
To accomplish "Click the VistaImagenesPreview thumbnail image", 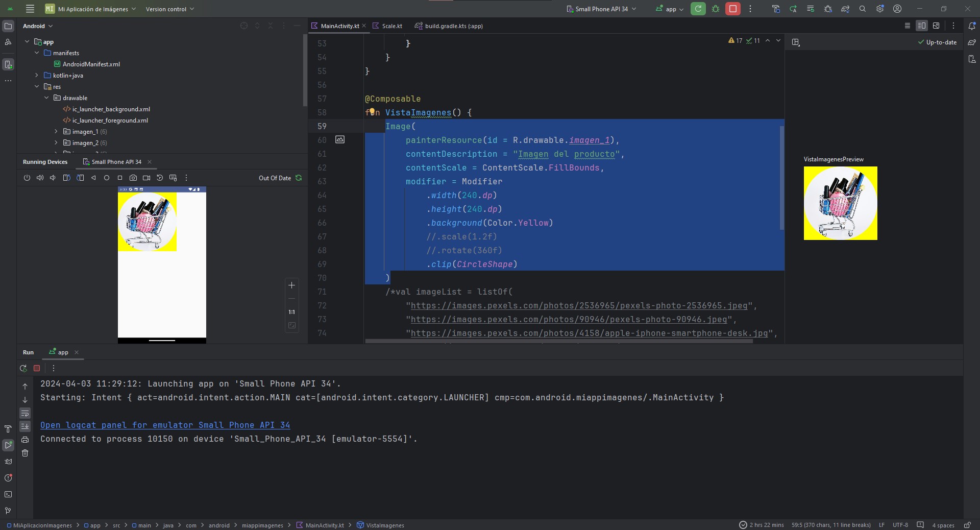I will coord(840,203).
